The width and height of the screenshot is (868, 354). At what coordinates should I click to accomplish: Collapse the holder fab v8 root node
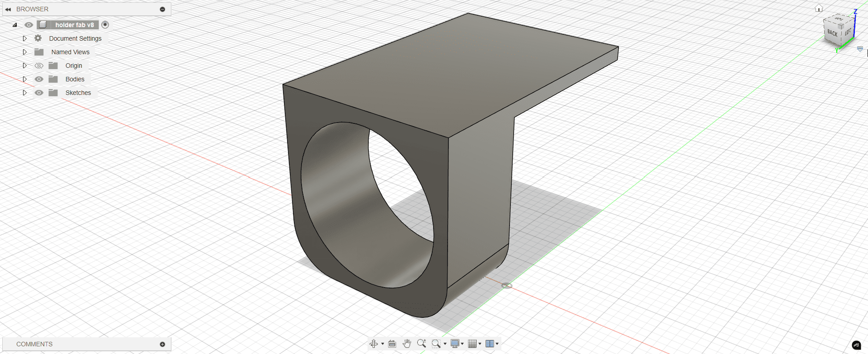tap(15, 25)
